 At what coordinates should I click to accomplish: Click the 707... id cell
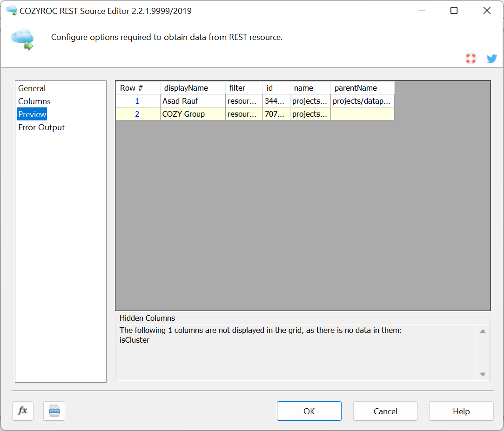pyautogui.click(x=276, y=114)
